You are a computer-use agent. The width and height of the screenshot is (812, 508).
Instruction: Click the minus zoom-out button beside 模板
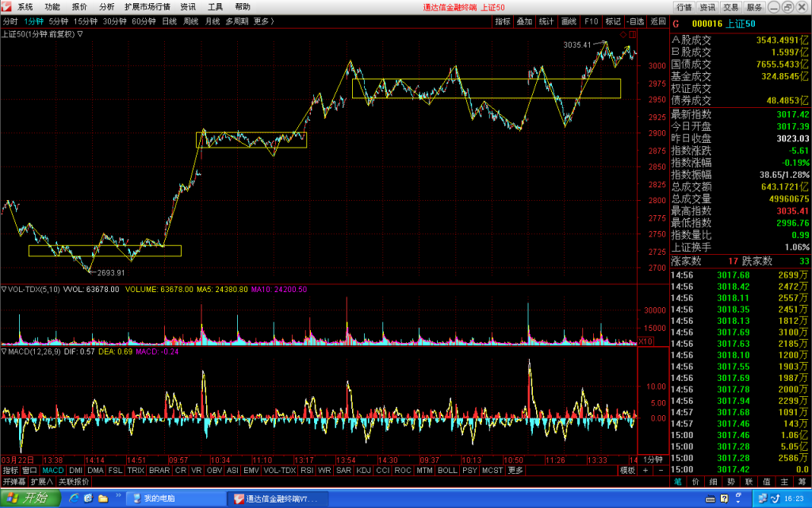[661, 470]
